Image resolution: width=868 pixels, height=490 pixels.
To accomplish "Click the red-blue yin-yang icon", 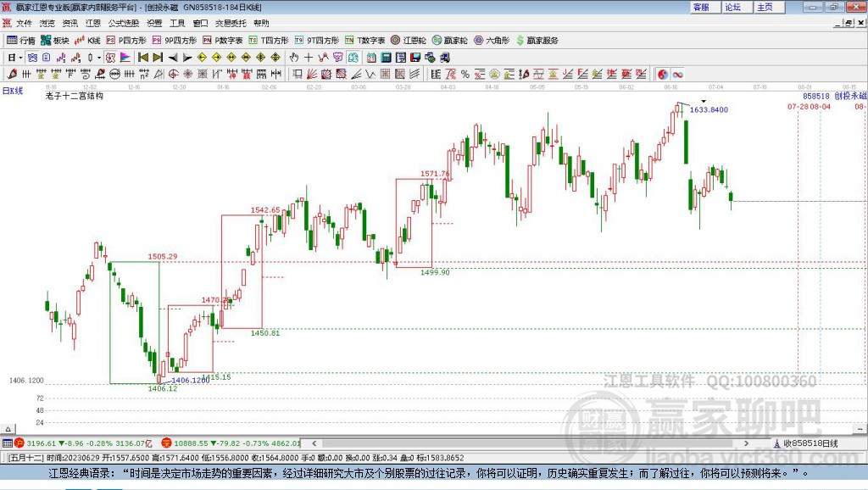I will click(663, 75).
